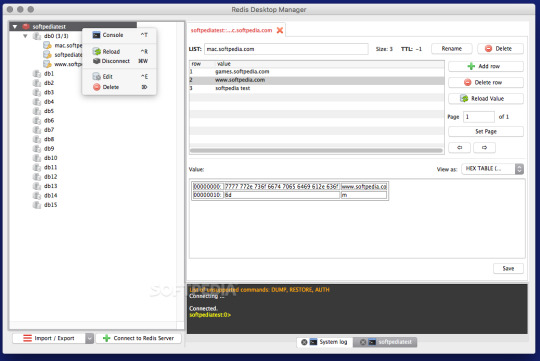The image size is (540, 361).
Task: Choose Disconnect from the context menu
Action: [x=119, y=61]
